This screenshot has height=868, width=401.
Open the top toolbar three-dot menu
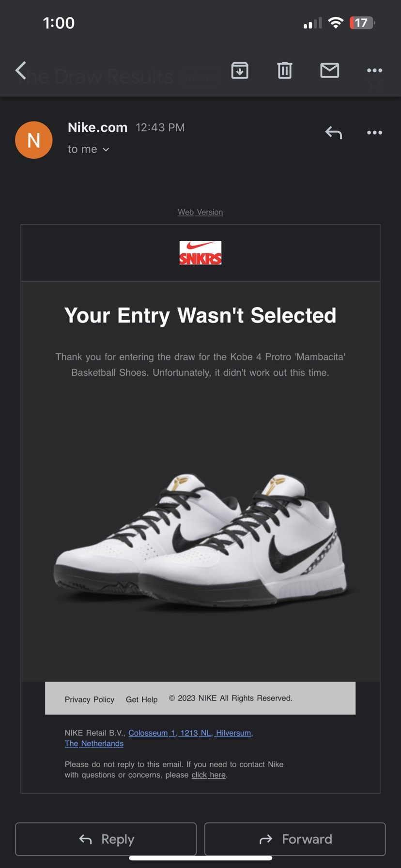click(374, 71)
